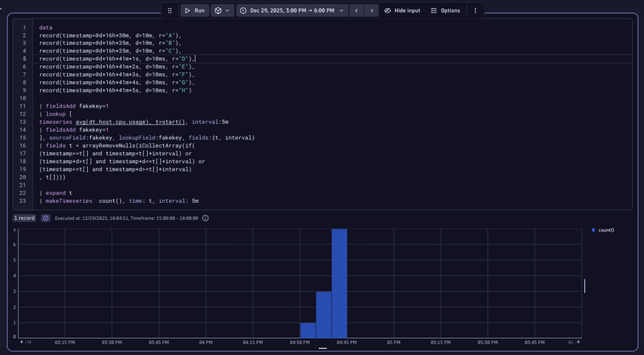Click the info icon after Timeframe text

click(x=205, y=218)
